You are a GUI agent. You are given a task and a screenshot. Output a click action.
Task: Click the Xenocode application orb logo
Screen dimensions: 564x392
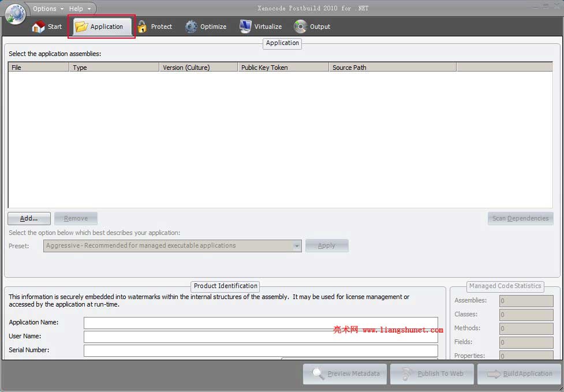15,14
